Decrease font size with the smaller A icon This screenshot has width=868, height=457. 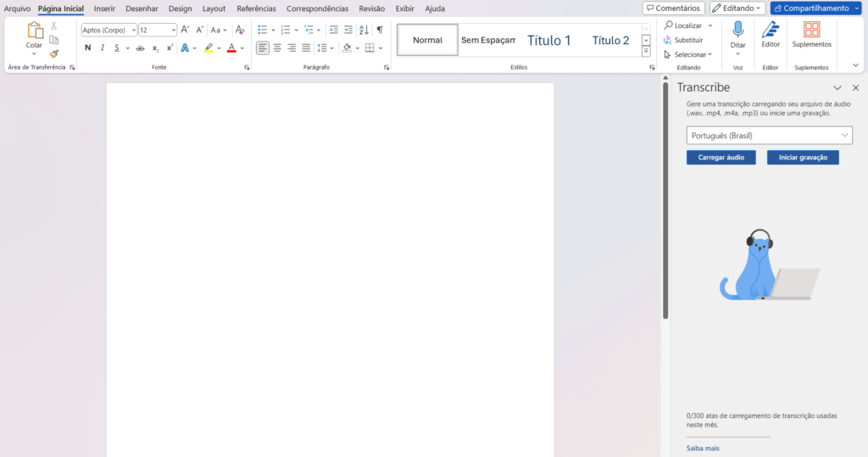199,30
